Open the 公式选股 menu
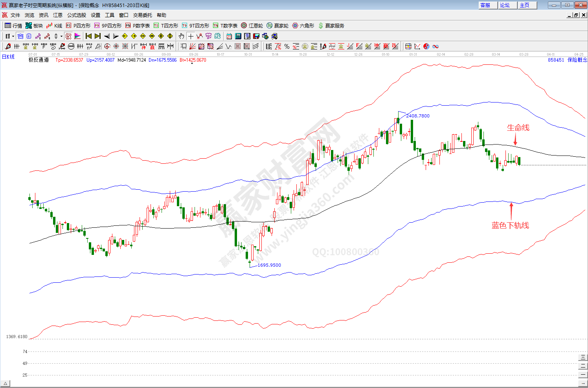Viewport: 588px width, 388px height. pyautogui.click(x=76, y=15)
